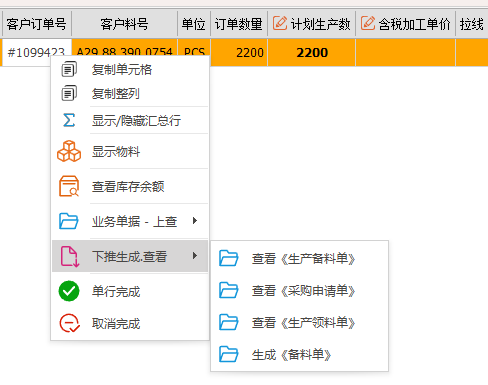The image size is (488, 385).
Task: Select the 订单数量 cell with value 2200
Action: point(239,52)
